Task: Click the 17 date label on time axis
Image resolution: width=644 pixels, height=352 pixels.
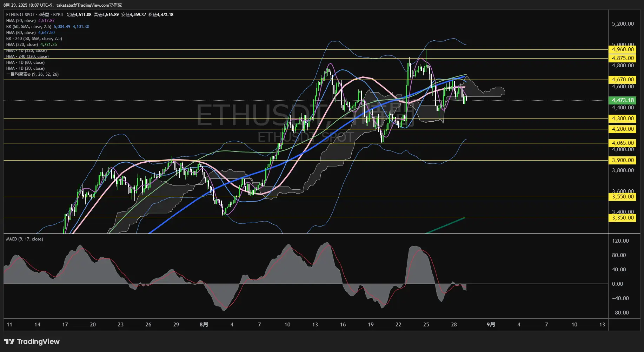Action: [x=65, y=325]
